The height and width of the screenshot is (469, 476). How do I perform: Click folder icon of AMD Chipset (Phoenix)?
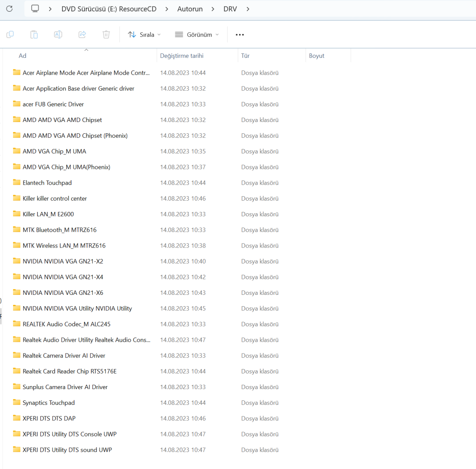click(x=16, y=135)
